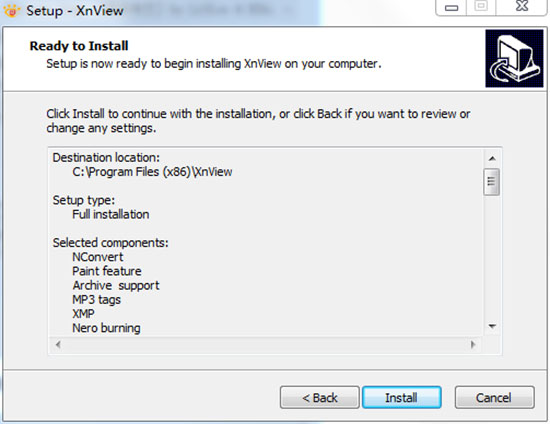The width and height of the screenshot is (550, 424).
Task: Click the horizontal scrollbar track of the summary box
Action: click(266, 345)
